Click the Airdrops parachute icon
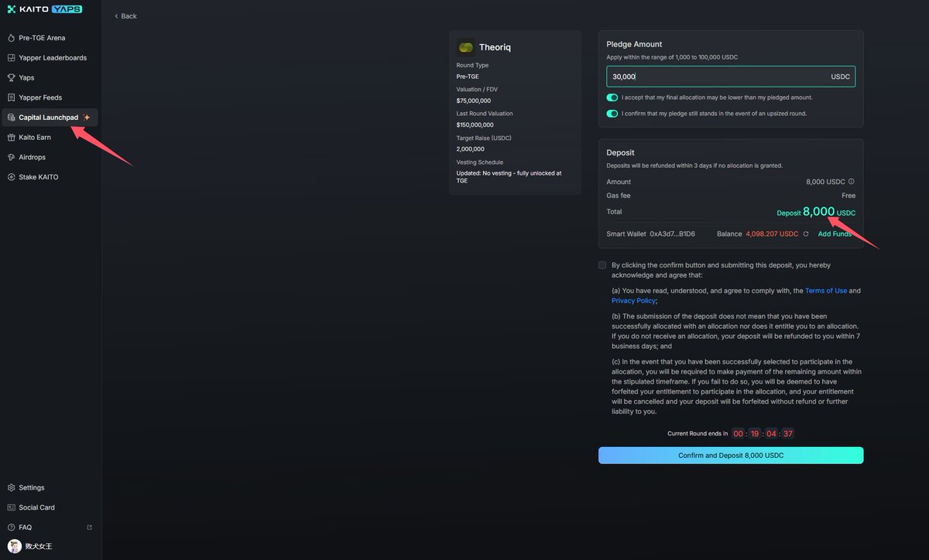Screen dimensions: 929x560 click(x=11, y=157)
